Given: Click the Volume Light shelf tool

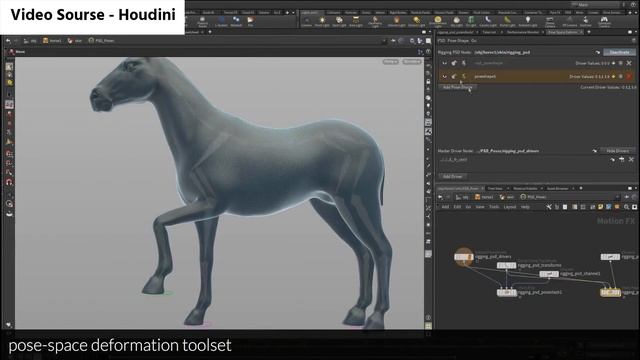Looking at the screenshot, I should [x=396, y=22].
